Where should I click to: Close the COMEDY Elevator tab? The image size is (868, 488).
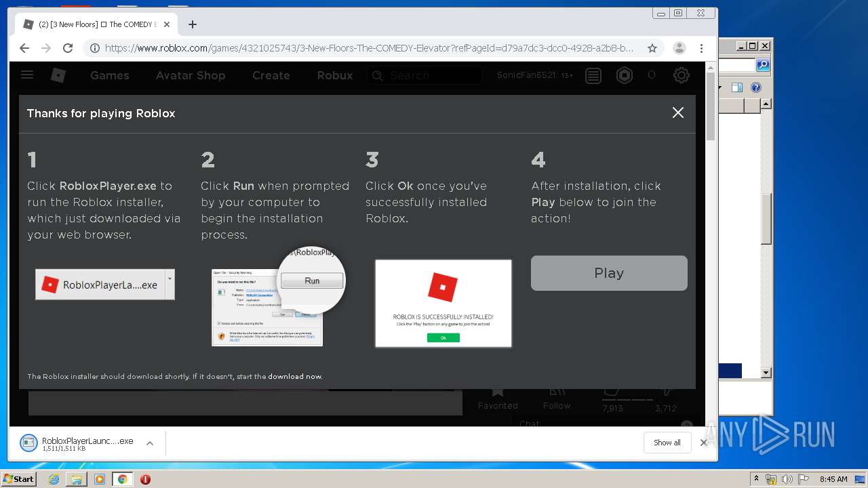(167, 24)
